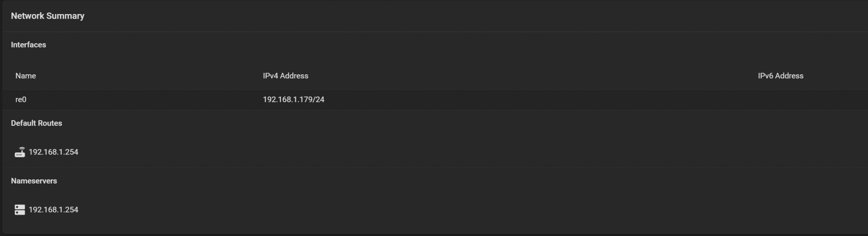Screen dimensions: 868x236
Task: Click the 192.168.1.179/24 IPv4 address cell
Action: 294,100
